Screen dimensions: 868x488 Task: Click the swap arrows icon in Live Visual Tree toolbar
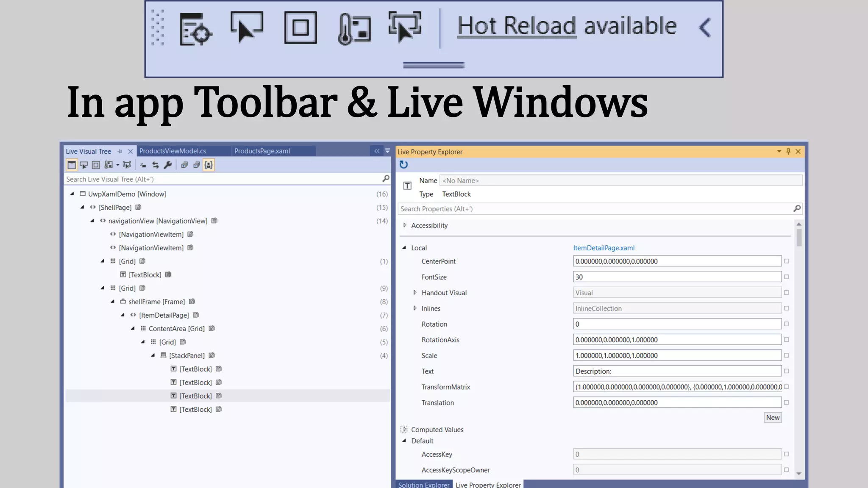click(156, 165)
